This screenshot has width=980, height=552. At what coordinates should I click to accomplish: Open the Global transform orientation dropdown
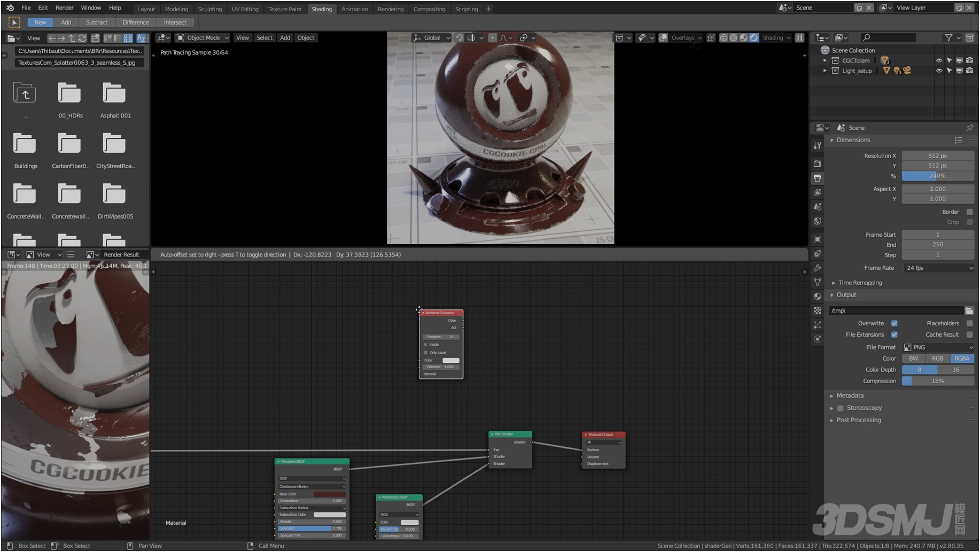(432, 38)
